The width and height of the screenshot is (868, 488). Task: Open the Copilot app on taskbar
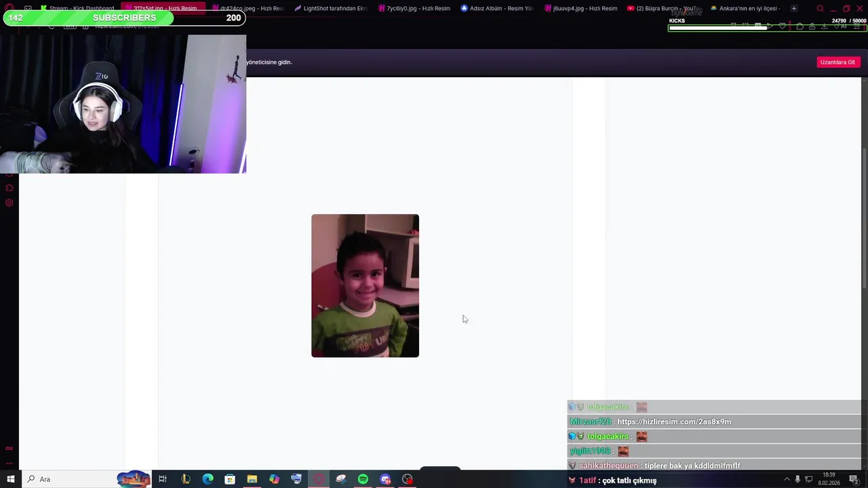(x=274, y=479)
